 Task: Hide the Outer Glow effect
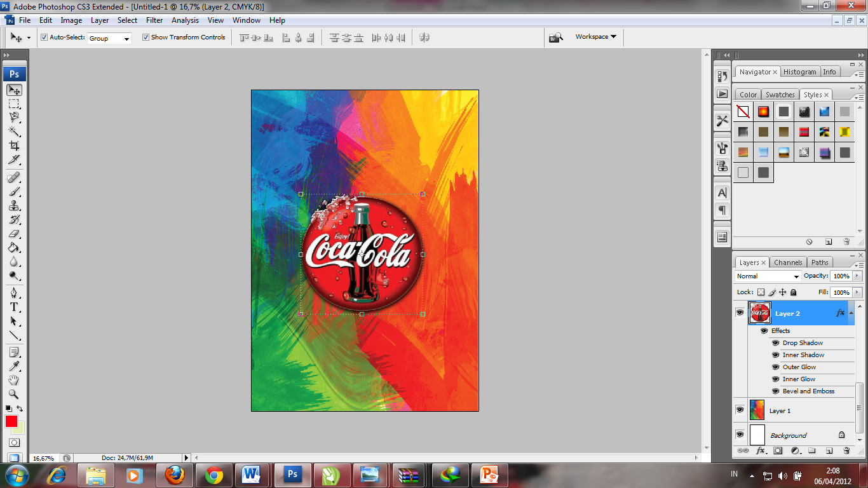click(775, 367)
